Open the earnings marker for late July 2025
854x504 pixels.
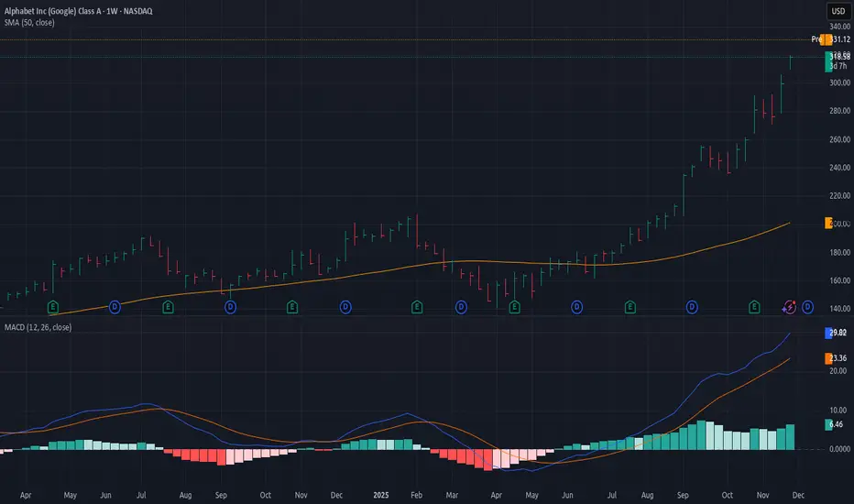pyautogui.click(x=630, y=307)
